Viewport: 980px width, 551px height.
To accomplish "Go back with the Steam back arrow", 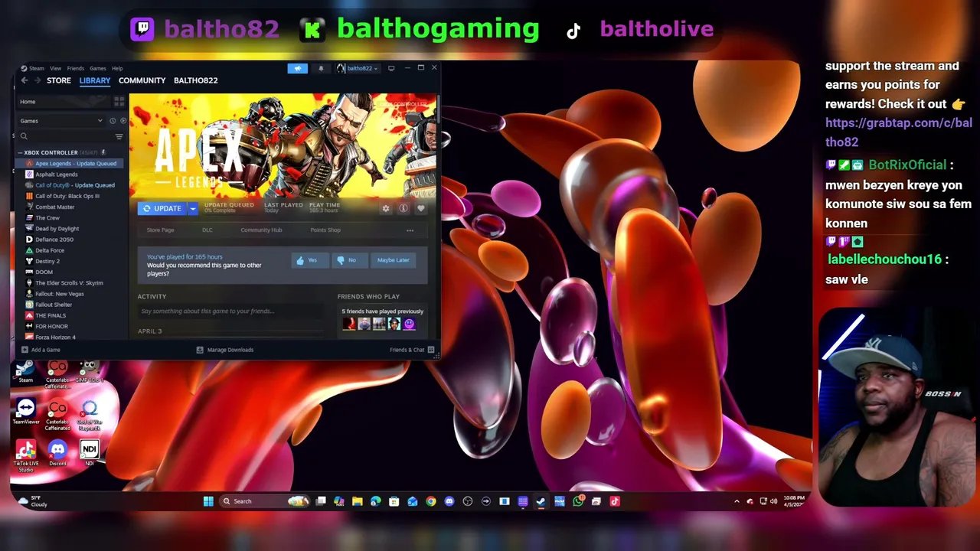I will click(x=24, y=80).
